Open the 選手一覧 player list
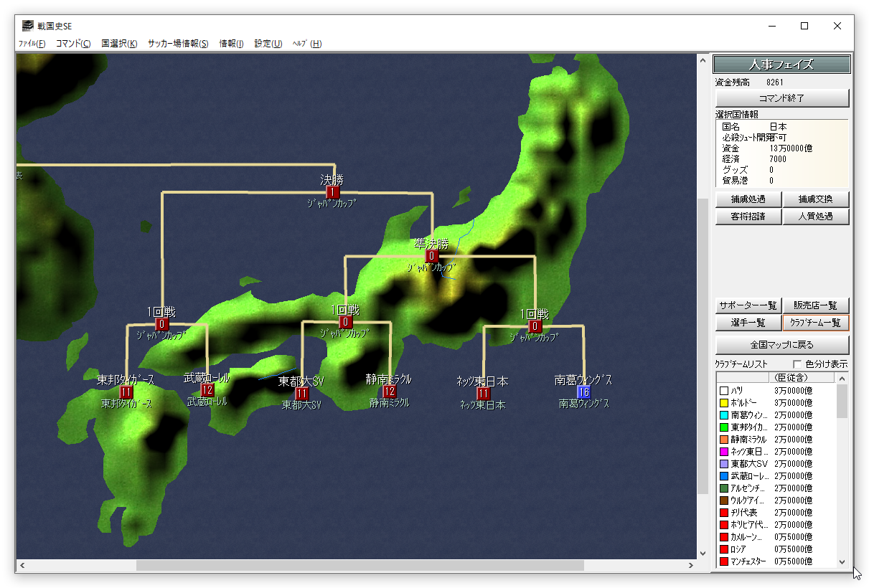 (x=748, y=323)
